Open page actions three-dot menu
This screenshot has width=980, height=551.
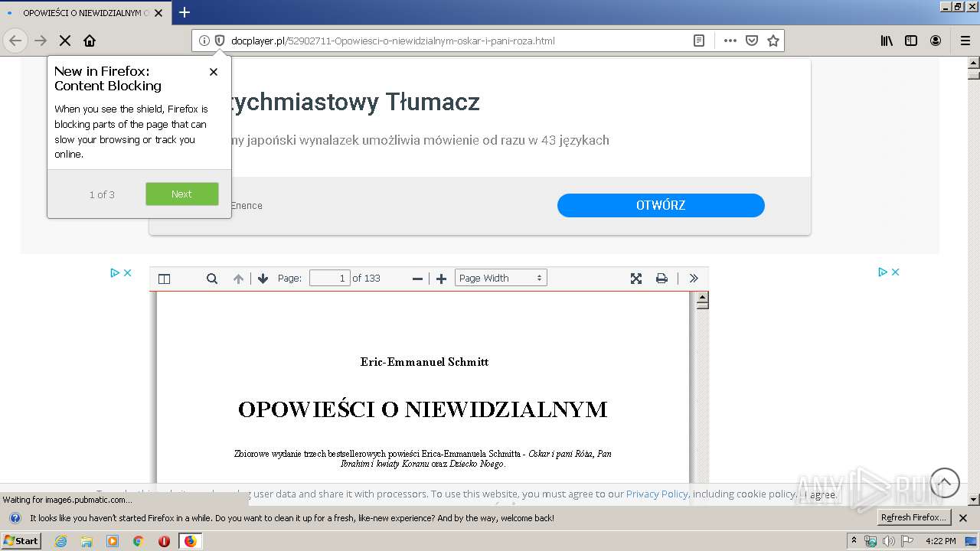coord(730,41)
